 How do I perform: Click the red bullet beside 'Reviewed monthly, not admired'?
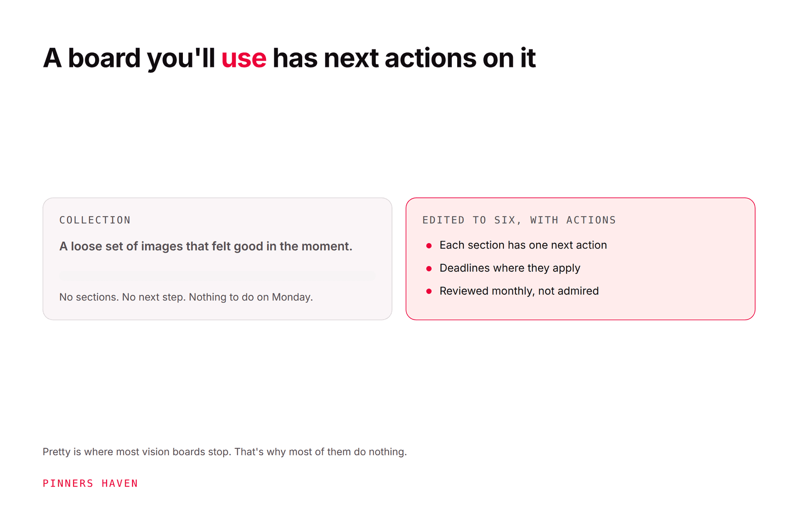click(429, 291)
